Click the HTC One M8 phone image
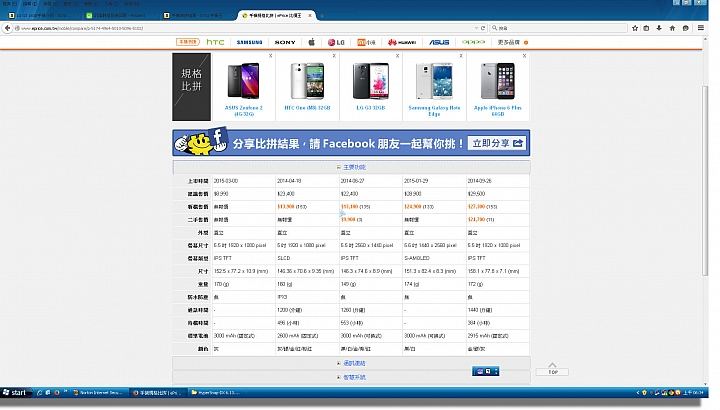 click(307, 81)
